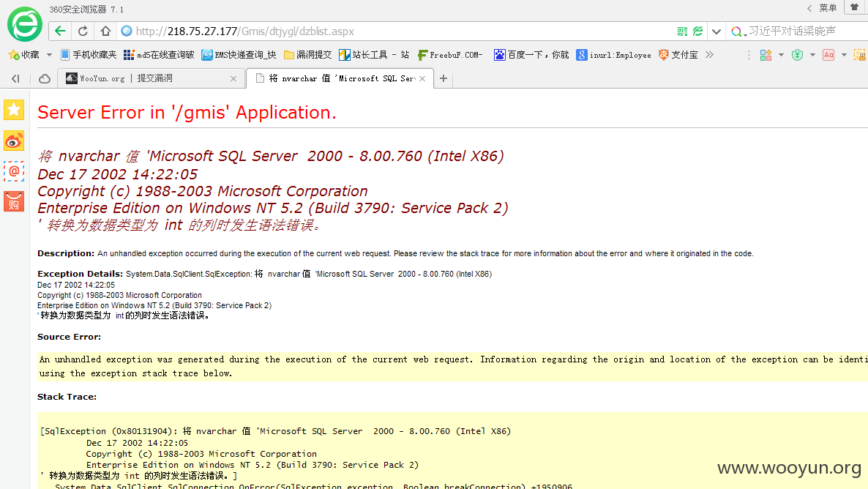868x489 pixels.
Task: Click the site info icon in address bar
Action: [127, 31]
